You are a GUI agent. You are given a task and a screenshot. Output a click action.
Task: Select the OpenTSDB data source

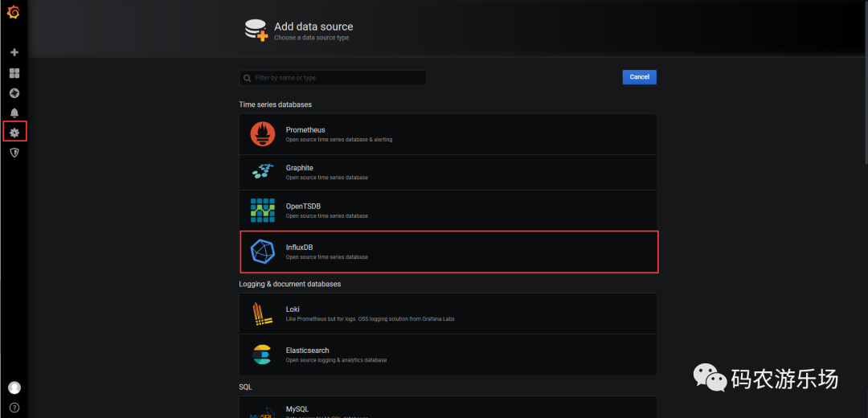[x=448, y=211]
